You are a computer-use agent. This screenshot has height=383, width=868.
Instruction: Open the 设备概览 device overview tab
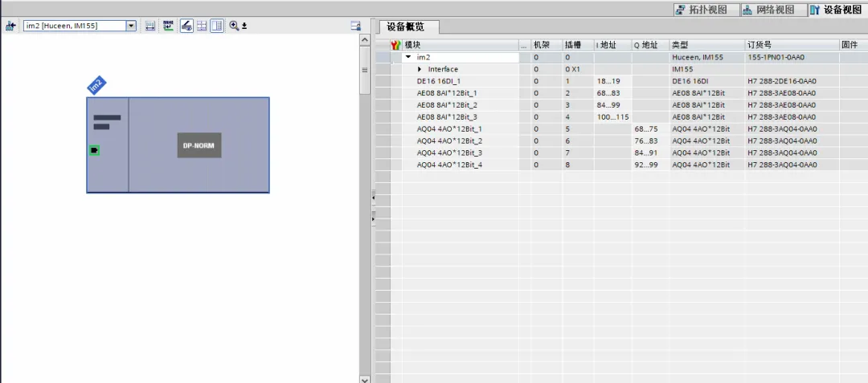coord(409,26)
